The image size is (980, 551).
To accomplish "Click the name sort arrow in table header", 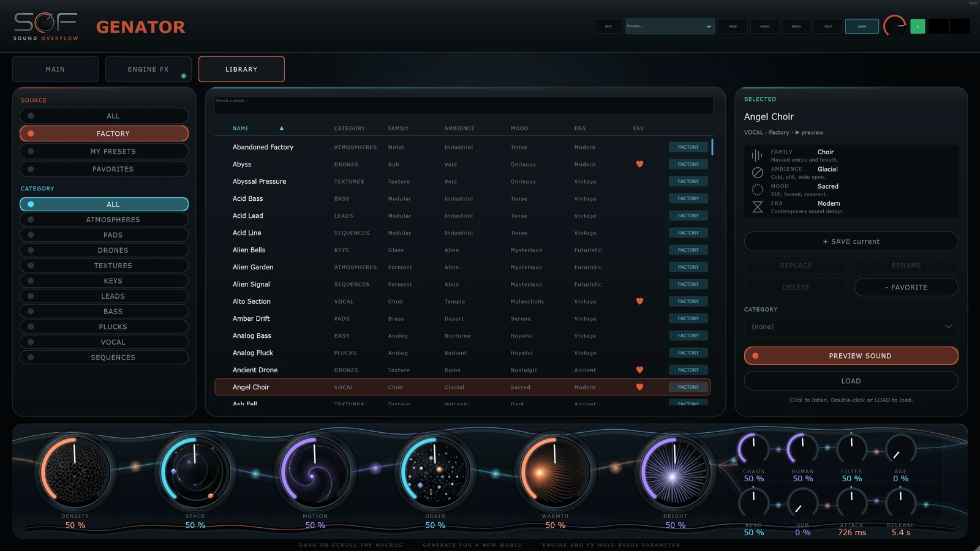I will 282,128.
